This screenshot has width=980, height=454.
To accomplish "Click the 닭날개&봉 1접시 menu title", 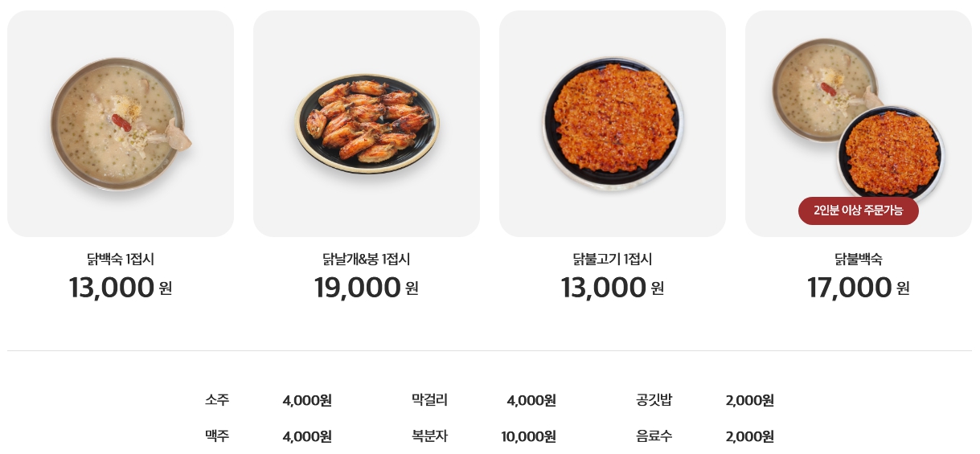I will [x=367, y=260].
